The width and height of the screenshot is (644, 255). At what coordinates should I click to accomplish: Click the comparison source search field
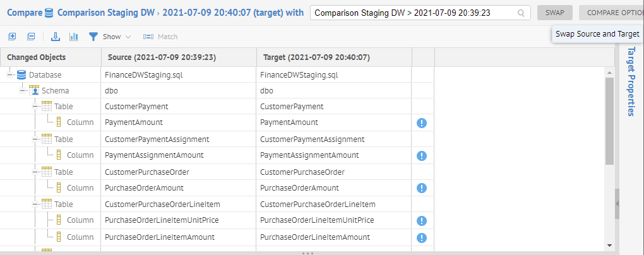(x=414, y=13)
